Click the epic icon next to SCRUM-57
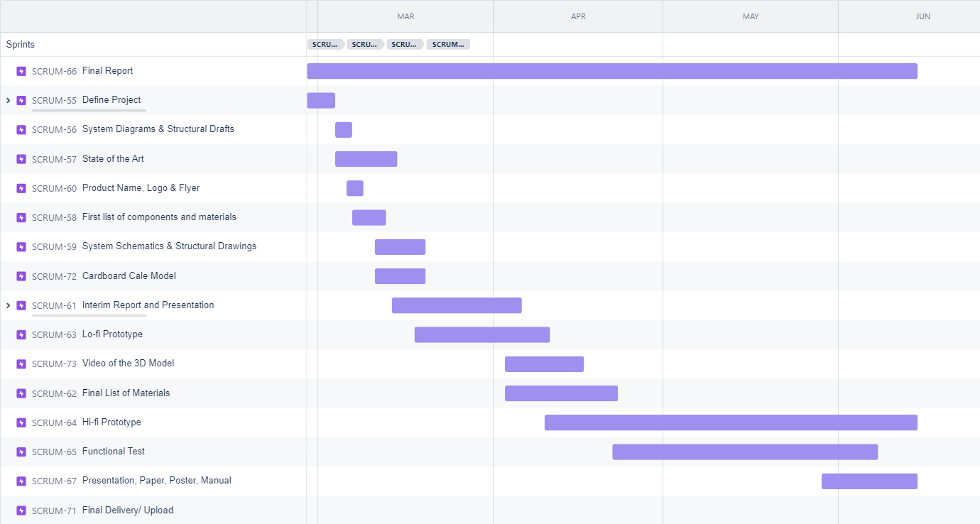Screen dimensions: 980x524 coord(21,159)
